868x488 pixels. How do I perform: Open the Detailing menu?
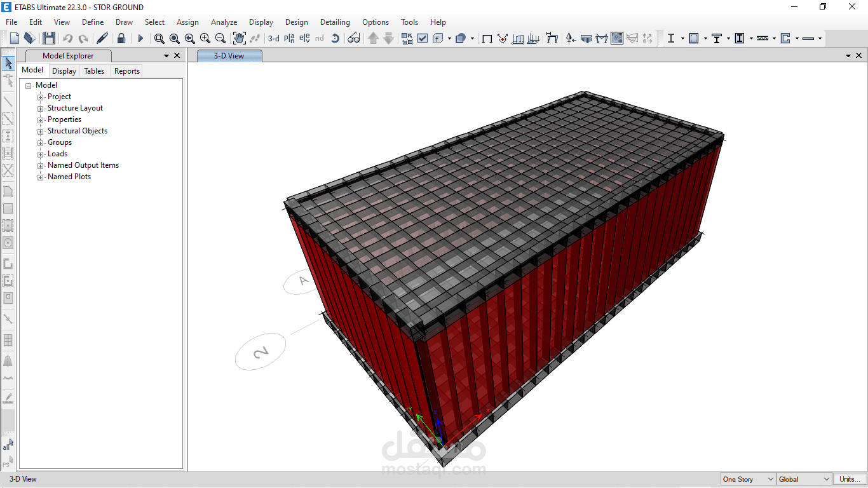click(x=335, y=22)
